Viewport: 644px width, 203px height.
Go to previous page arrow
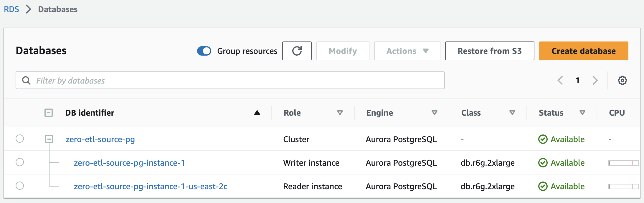(x=560, y=80)
